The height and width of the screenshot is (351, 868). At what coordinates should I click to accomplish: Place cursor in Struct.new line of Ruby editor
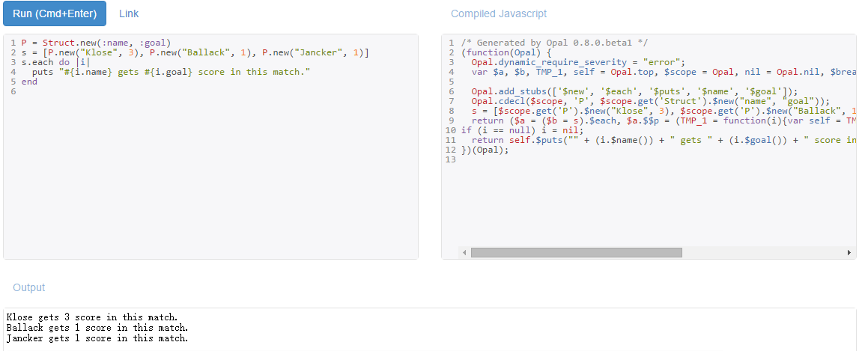(x=97, y=43)
